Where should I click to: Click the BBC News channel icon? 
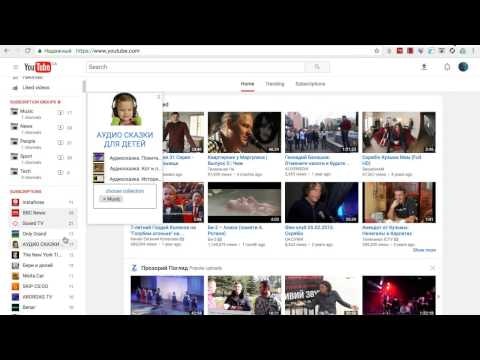pos(15,213)
